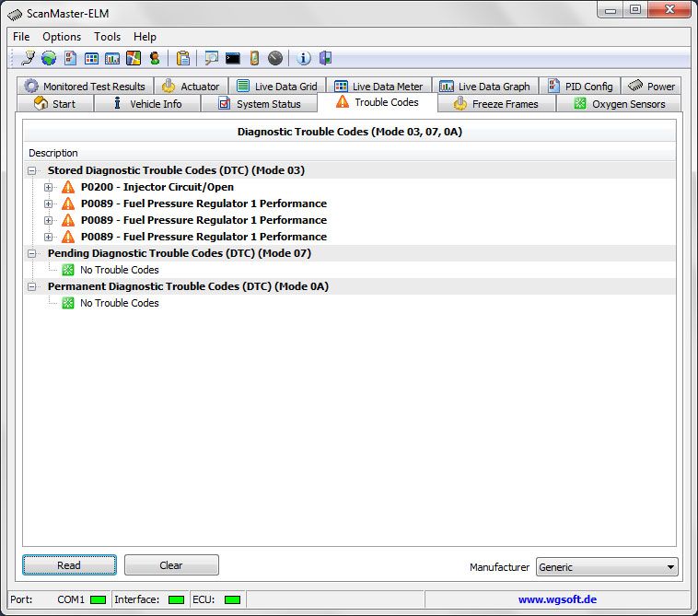This screenshot has width=698, height=616.
Task: Click the exit door toolbar icon
Action: point(325,58)
